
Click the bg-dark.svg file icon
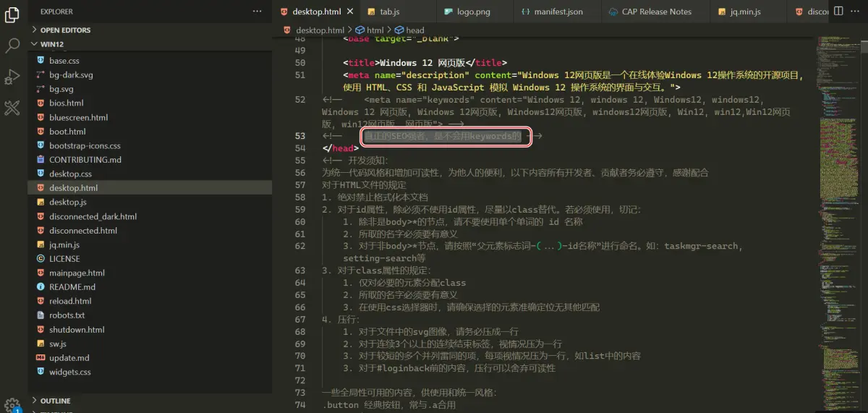[x=41, y=74]
